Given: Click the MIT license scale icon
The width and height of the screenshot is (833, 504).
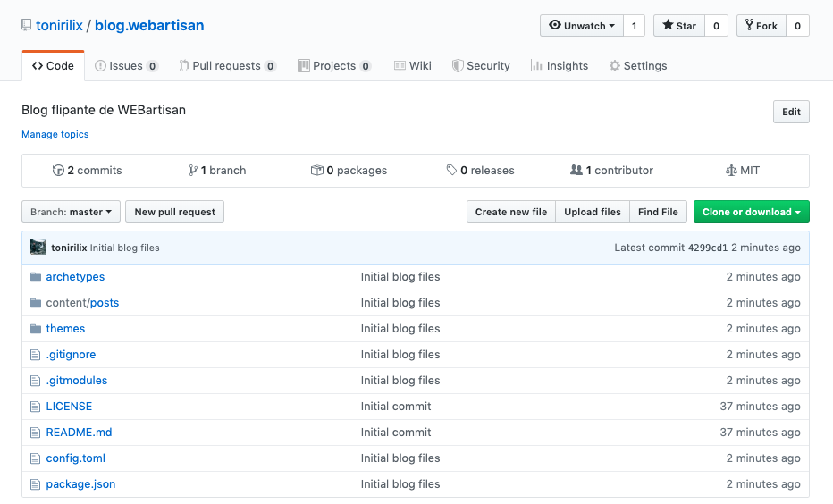Looking at the screenshot, I should (731, 171).
